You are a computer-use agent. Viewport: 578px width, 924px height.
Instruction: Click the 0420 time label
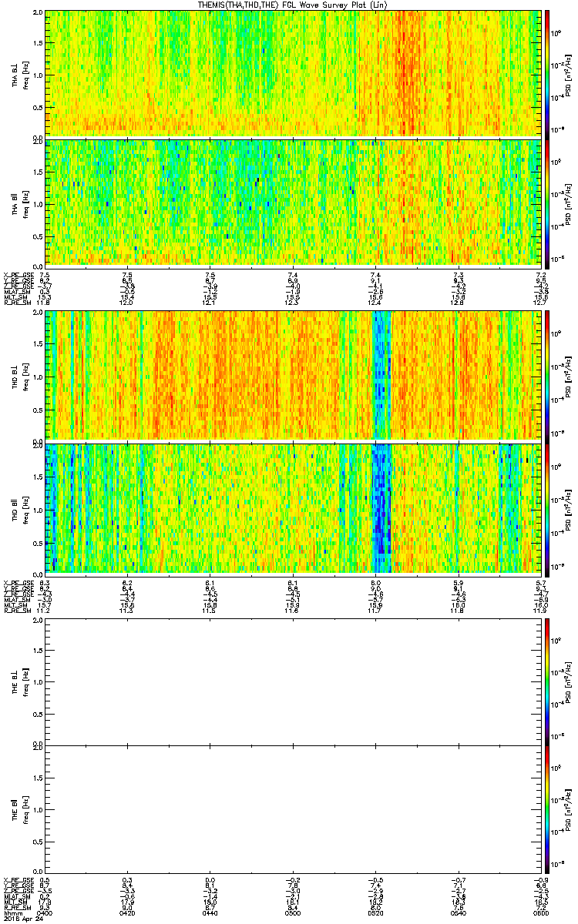click(128, 912)
